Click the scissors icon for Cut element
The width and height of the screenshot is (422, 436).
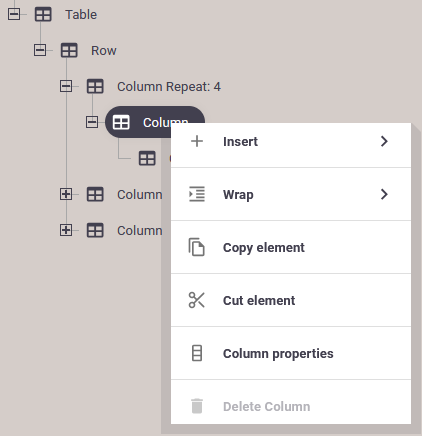click(197, 300)
